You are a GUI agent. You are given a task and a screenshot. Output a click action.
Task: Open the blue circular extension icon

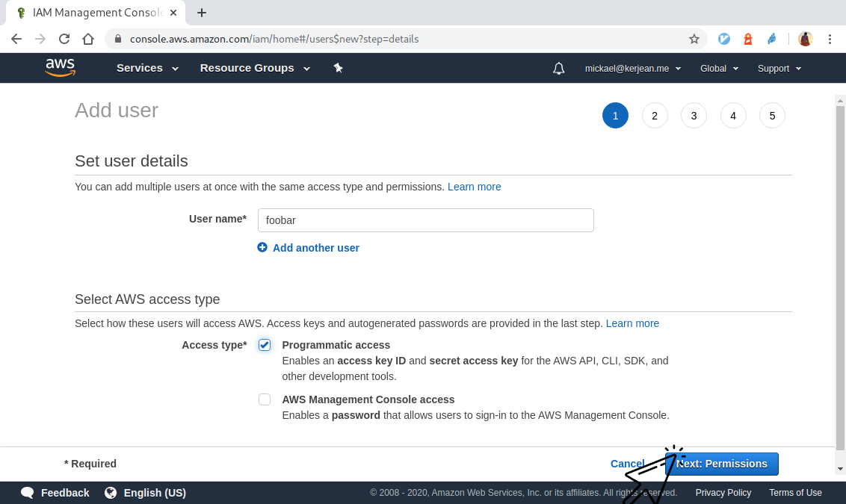724,39
